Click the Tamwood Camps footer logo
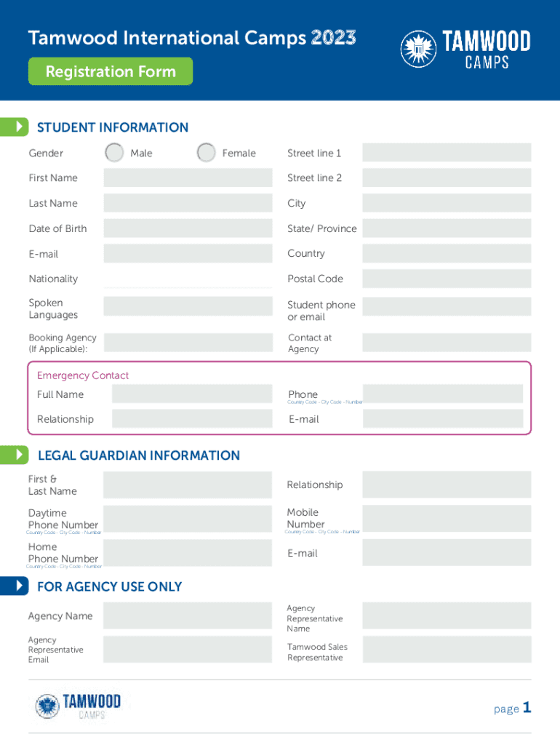 tap(78, 706)
